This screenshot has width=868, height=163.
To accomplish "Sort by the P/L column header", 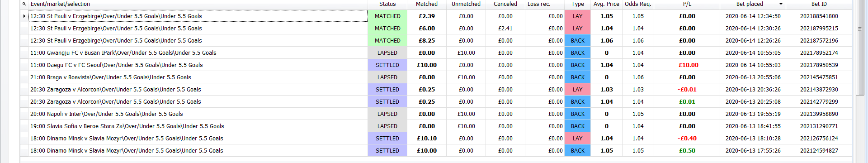I will pos(687,4).
